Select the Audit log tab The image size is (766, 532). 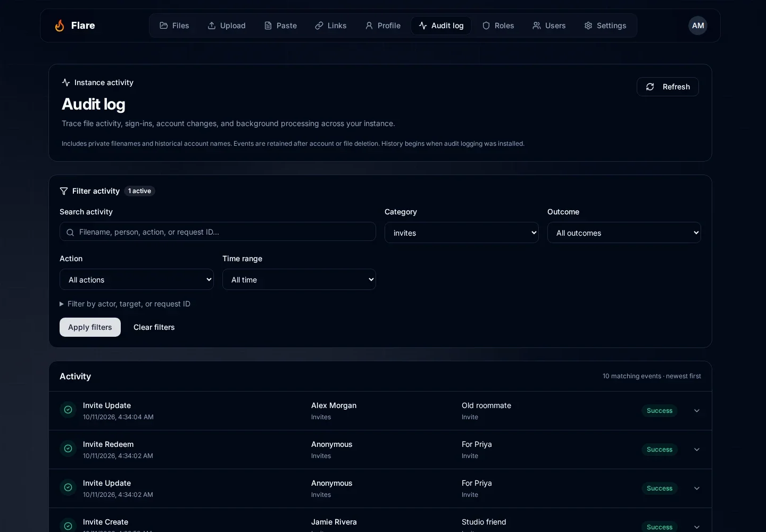[x=441, y=26]
